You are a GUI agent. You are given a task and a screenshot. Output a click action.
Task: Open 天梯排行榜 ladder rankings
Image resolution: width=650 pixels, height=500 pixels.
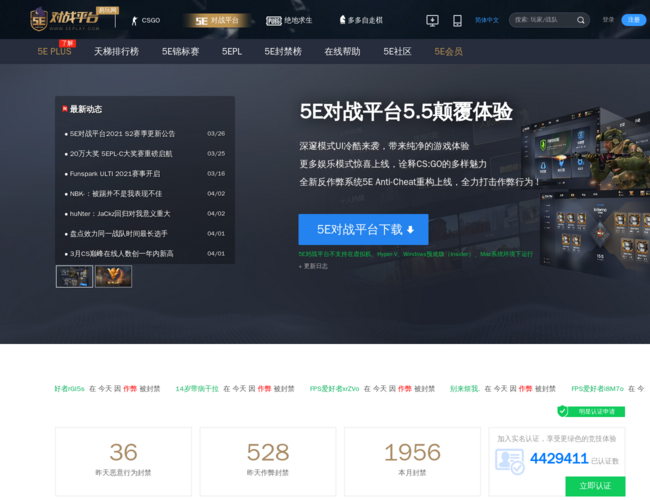116,51
